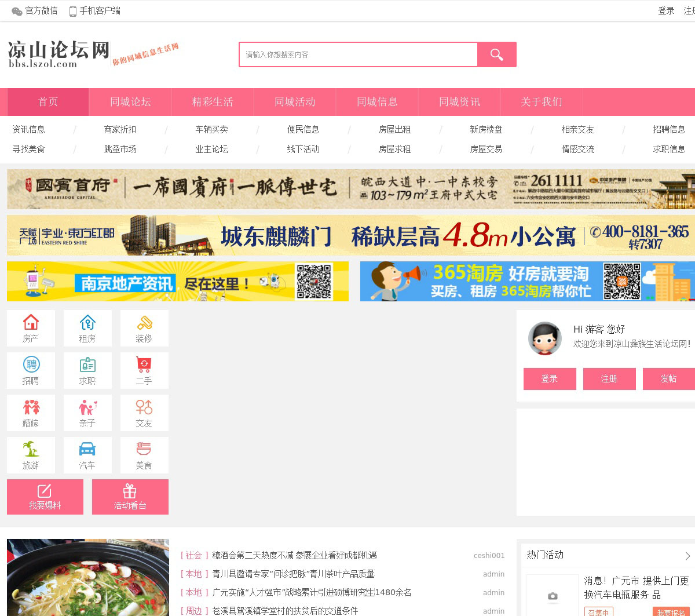Viewport: 695px width, 616px height.
Task: Open the 官方微信 WeChat link
Action: pyautogui.click(x=35, y=10)
